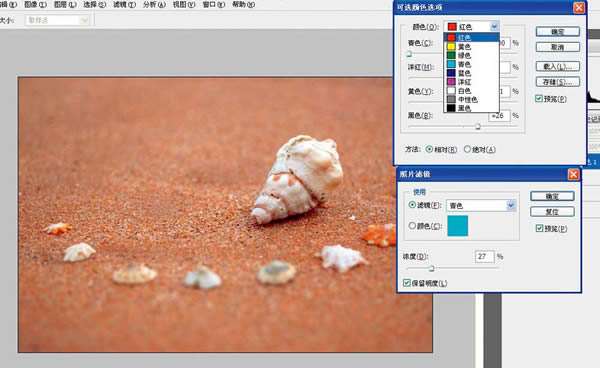Click the large seashell in the canvas image

click(298, 179)
